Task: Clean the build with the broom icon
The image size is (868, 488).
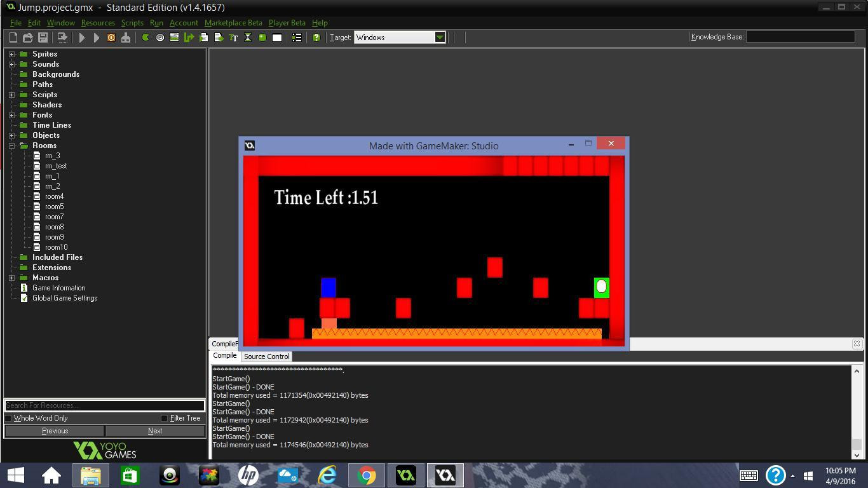Action: pyautogui.click(x=126, y=37)
